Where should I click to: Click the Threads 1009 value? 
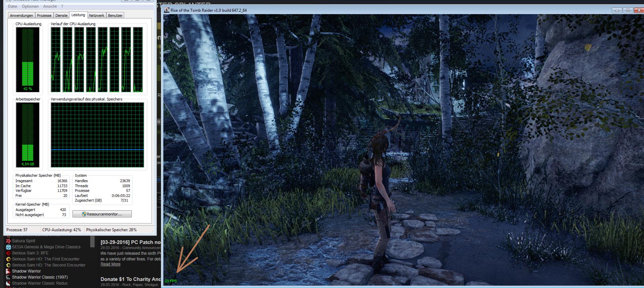(x=126, y=186)
